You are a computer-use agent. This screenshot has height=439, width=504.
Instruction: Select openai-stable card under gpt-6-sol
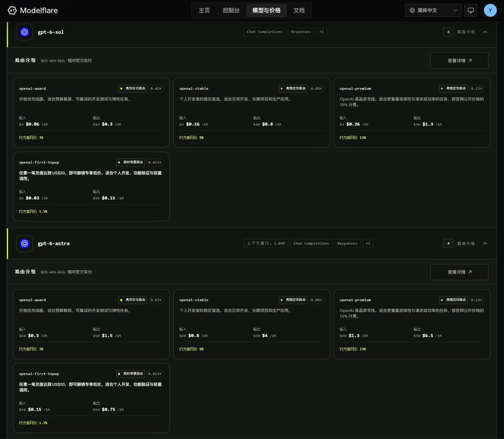pos(252,113)
